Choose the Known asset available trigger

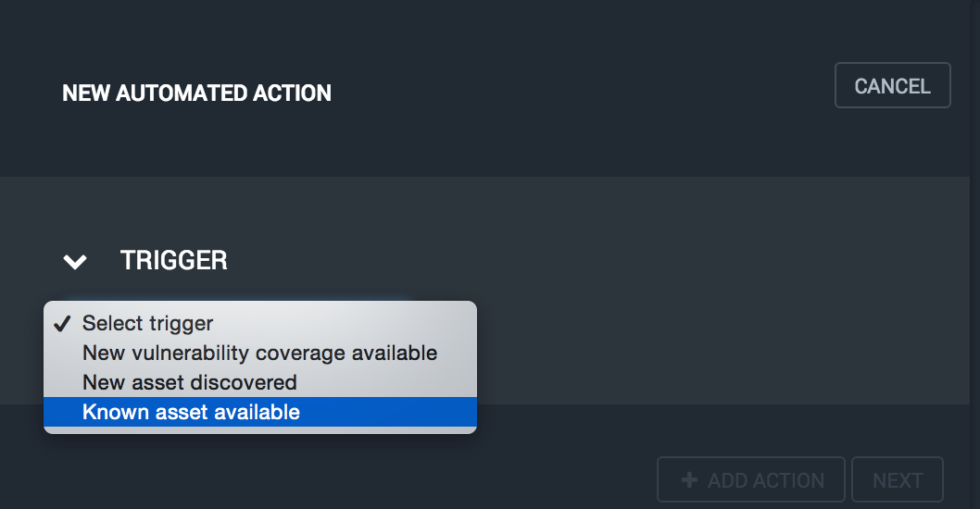click(191, 413)
